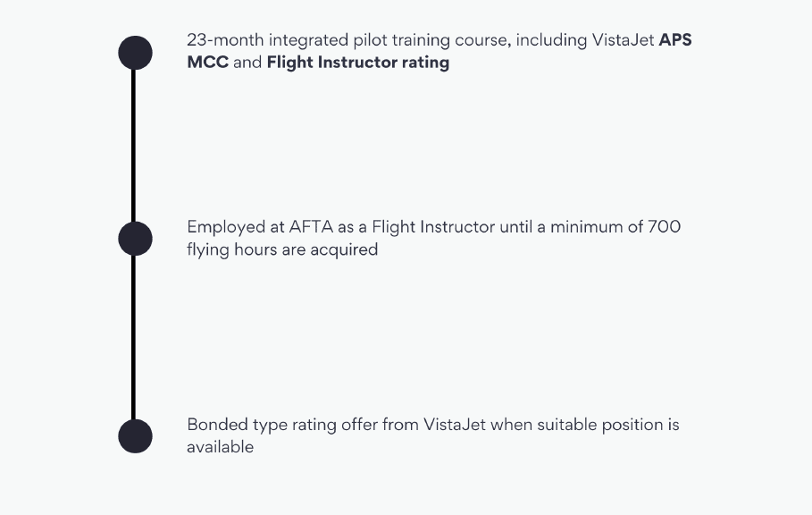Click the number 700

pos(664,227)
